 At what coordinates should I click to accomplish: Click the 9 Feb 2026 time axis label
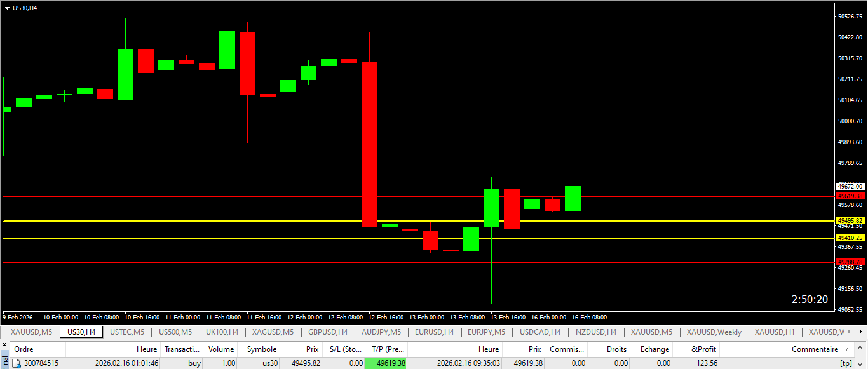[18, 317]
